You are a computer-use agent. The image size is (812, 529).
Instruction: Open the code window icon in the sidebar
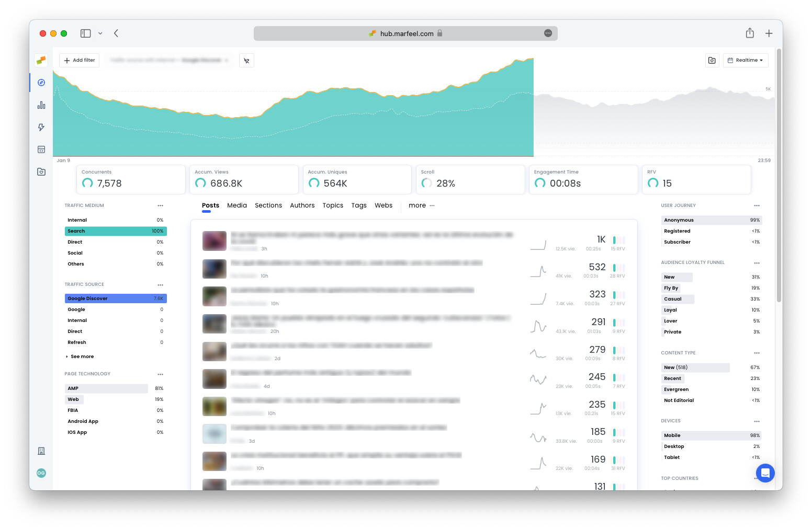tap(41, 149)
